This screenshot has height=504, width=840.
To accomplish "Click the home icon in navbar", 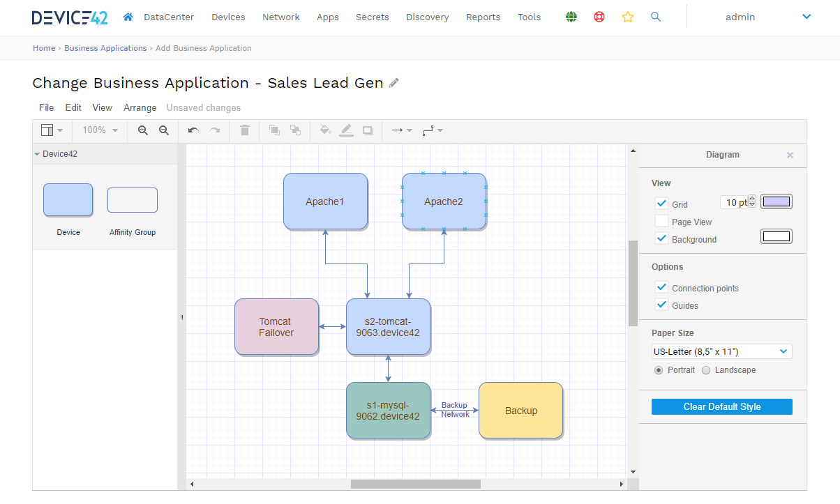I will (128, 17).
